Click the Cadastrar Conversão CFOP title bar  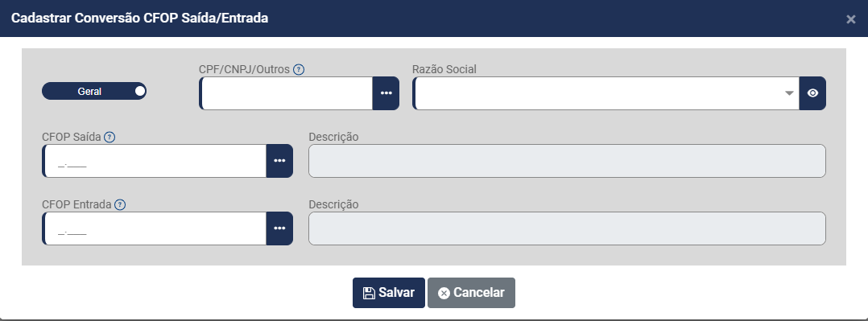434,19
